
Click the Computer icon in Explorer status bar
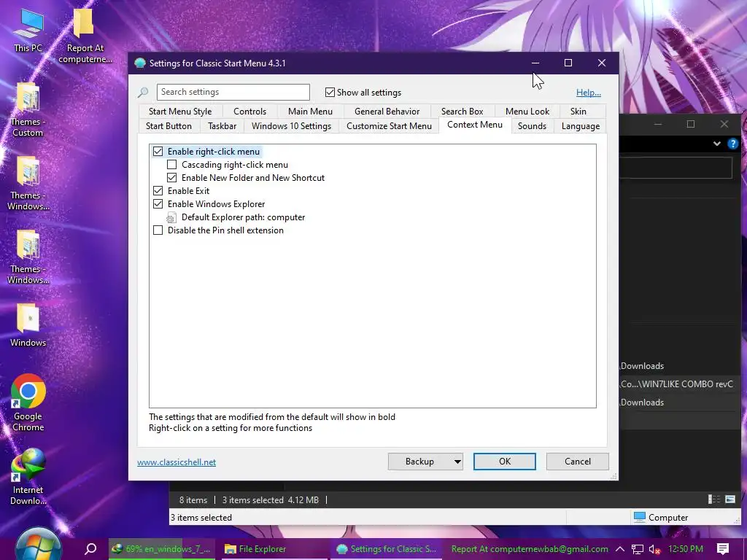pos(639,517)
